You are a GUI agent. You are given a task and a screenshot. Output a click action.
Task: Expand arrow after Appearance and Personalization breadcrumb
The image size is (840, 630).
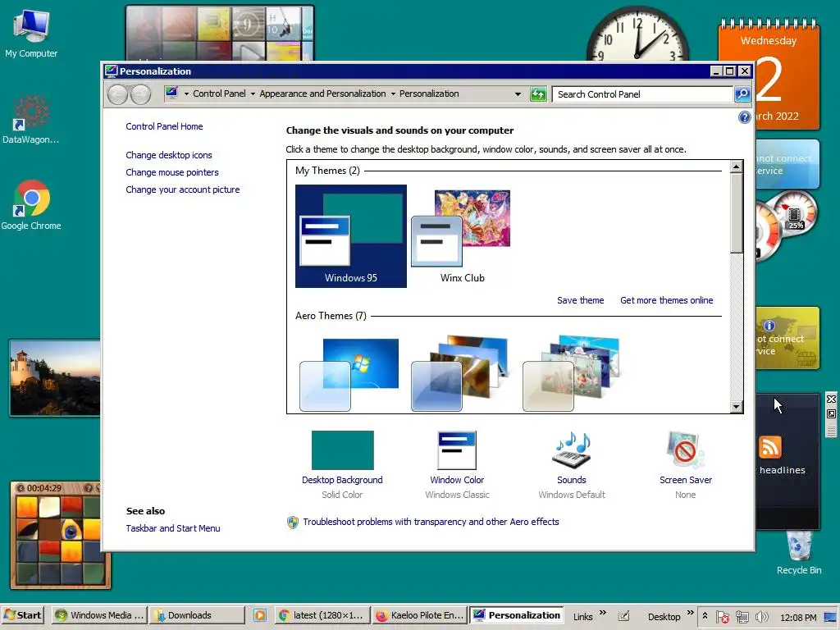pos(393,94)
